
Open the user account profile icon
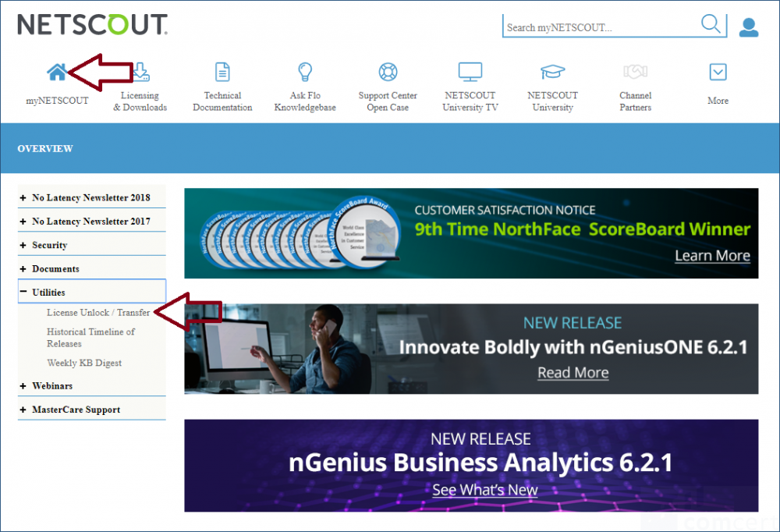[749, 27]
